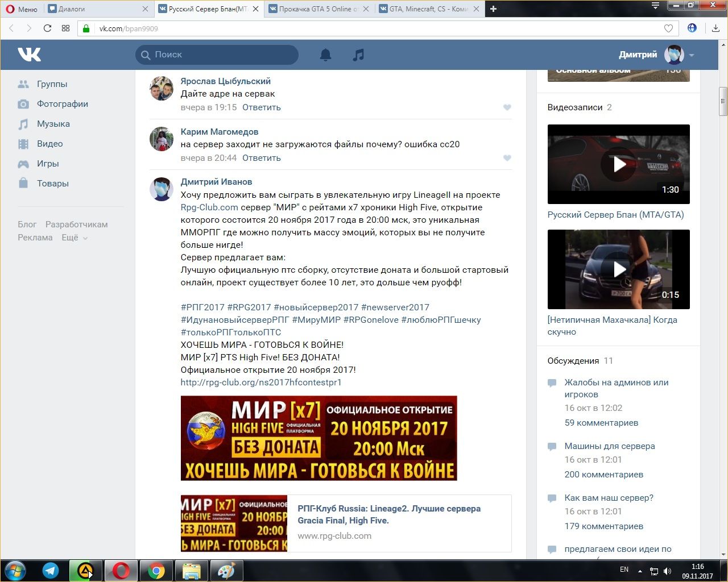Screen dimensions: 728x582
Task: Click Реклама footer link
Action: (x=35, y=238)
